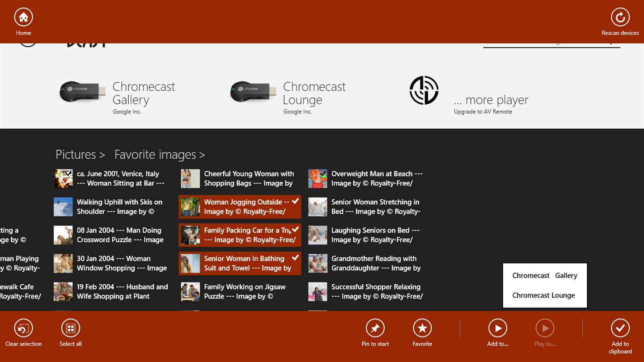644x362 pixels.
Task: Click Family Working on Jigsaw Puzzle thumbnail
Action: click(190, 292)
